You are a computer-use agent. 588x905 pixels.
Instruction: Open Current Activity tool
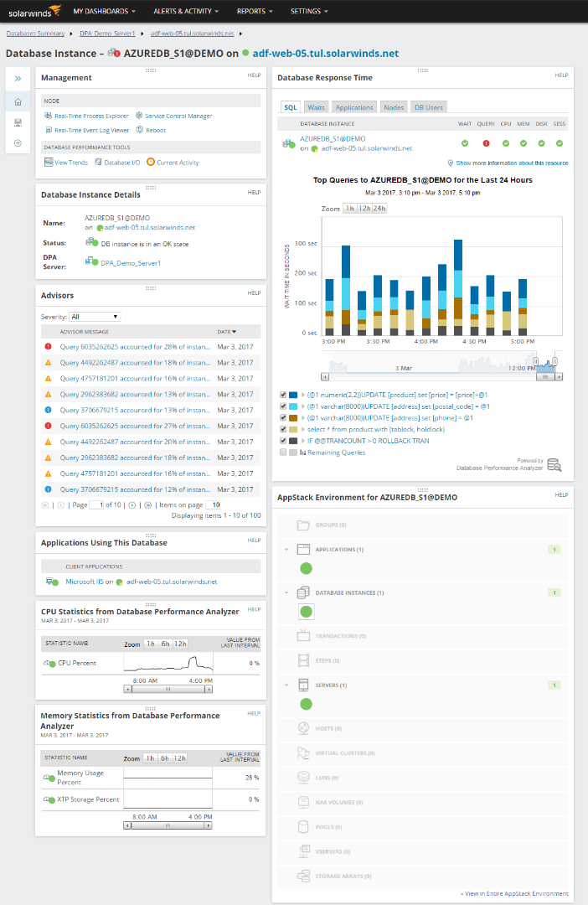[178, 163]
